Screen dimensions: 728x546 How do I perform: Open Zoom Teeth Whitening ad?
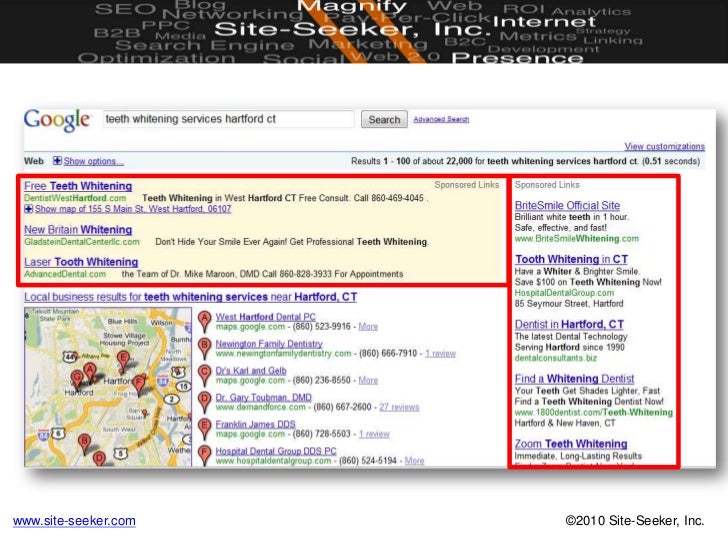pos(571,443)
